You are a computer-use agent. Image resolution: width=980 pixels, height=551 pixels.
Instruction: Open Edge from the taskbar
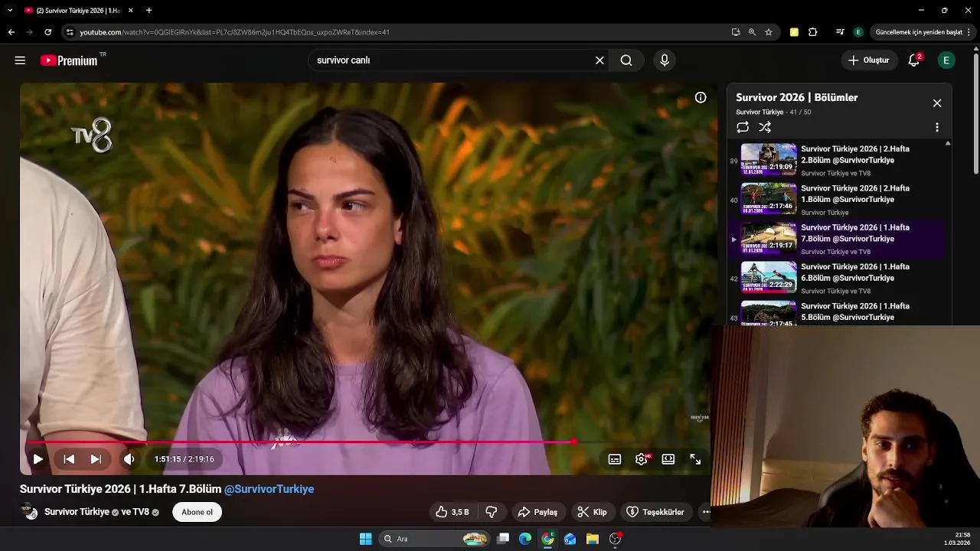point(525,539)
